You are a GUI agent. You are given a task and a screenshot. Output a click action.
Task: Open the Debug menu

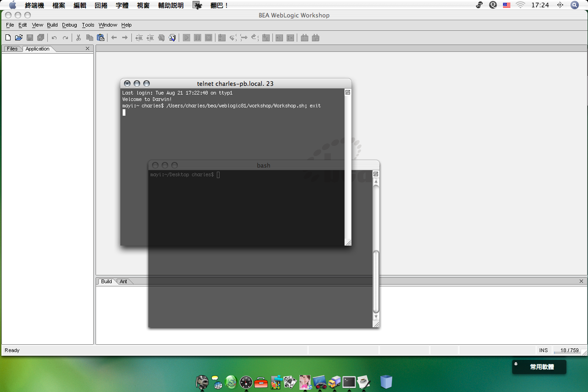click(x=70, y=25)
